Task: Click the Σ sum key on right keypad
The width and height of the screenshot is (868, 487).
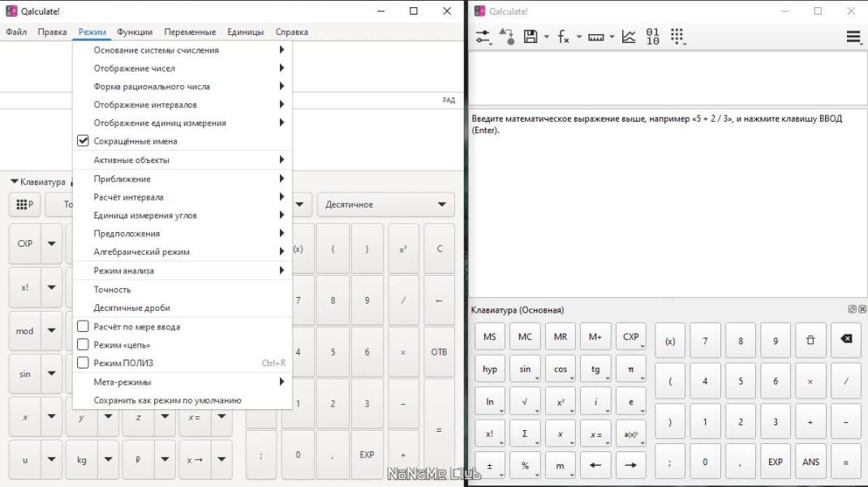Action: pos(525,433)
